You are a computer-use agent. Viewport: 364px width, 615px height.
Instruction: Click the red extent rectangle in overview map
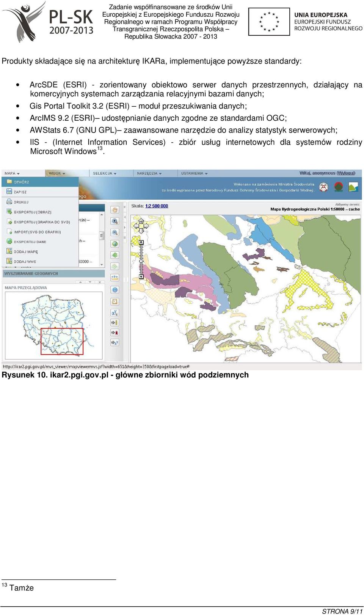62,342
